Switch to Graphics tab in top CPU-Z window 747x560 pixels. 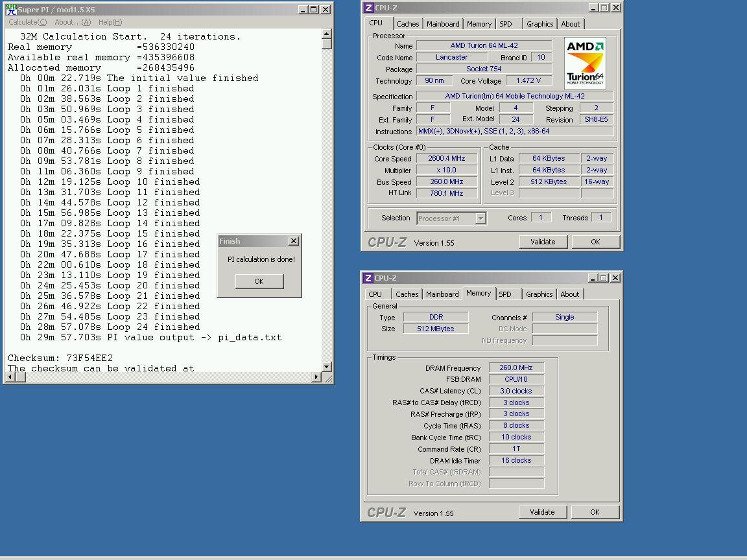(x=539, y=24)
